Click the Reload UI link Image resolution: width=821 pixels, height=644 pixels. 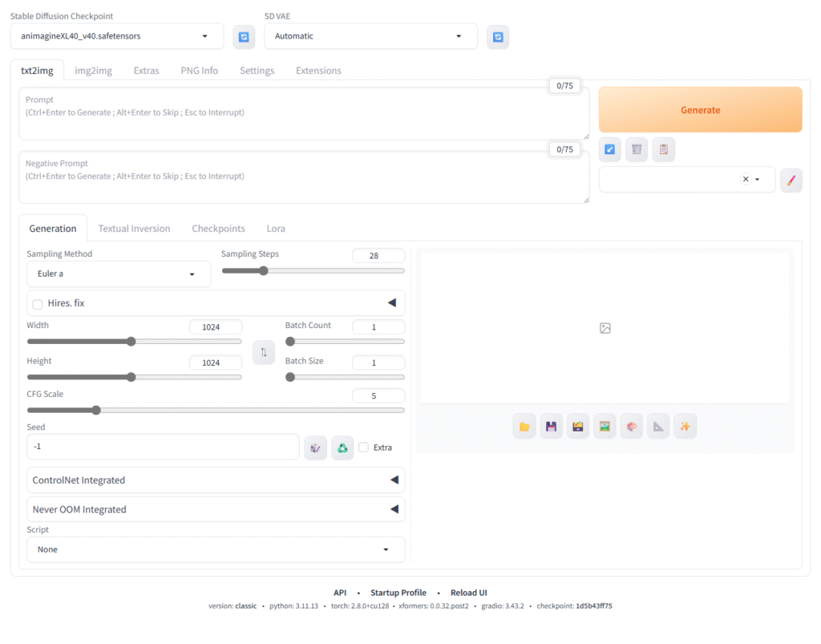tap(468, 593)
